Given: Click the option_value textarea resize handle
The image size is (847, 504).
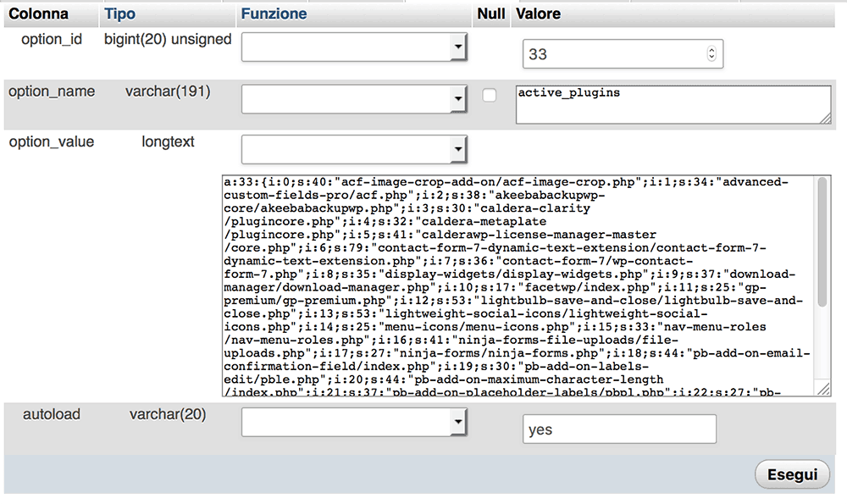Looking at the screenshot, I should pyautogui.click(x=823, y=390).
